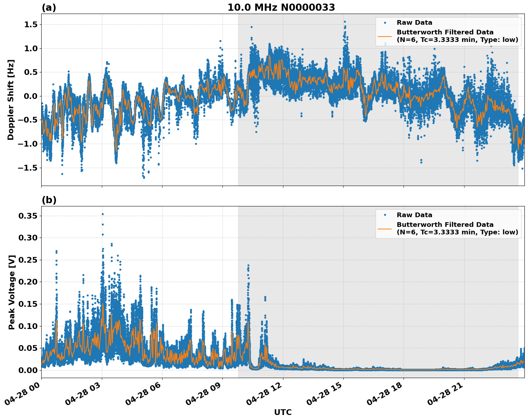Select the title 10.0 MHz N0000033
The image size is (528, 420).
(x=282, y=7)
